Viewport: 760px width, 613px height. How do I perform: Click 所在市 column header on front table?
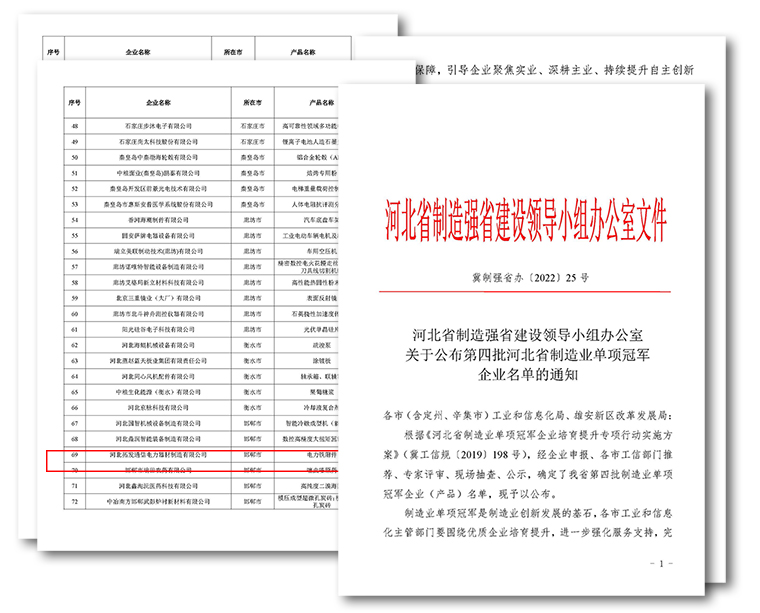pos(252,102)
